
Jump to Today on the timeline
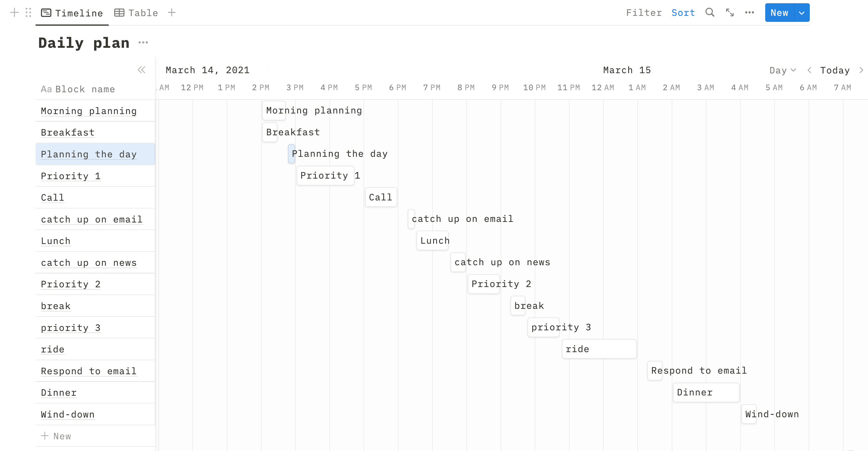coord(835,70)
